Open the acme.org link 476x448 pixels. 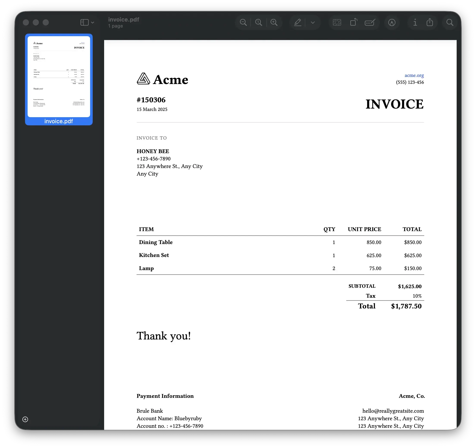[414, 75]
